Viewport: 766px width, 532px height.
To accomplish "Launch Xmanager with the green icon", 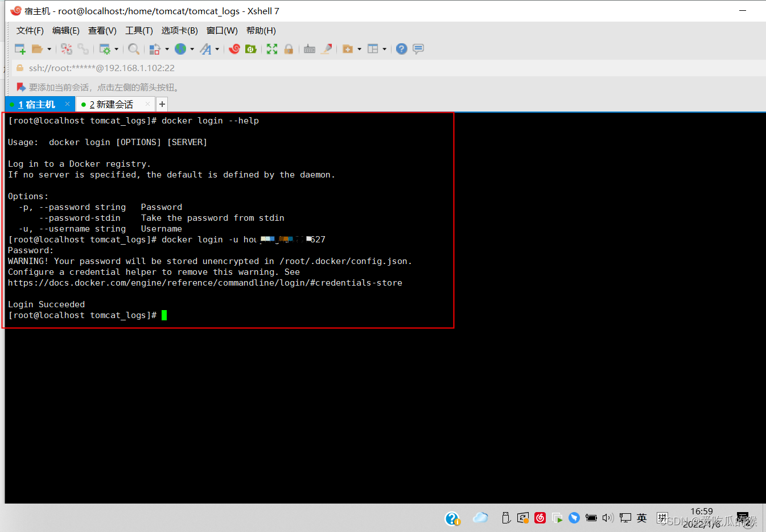I will coord(250,49).
